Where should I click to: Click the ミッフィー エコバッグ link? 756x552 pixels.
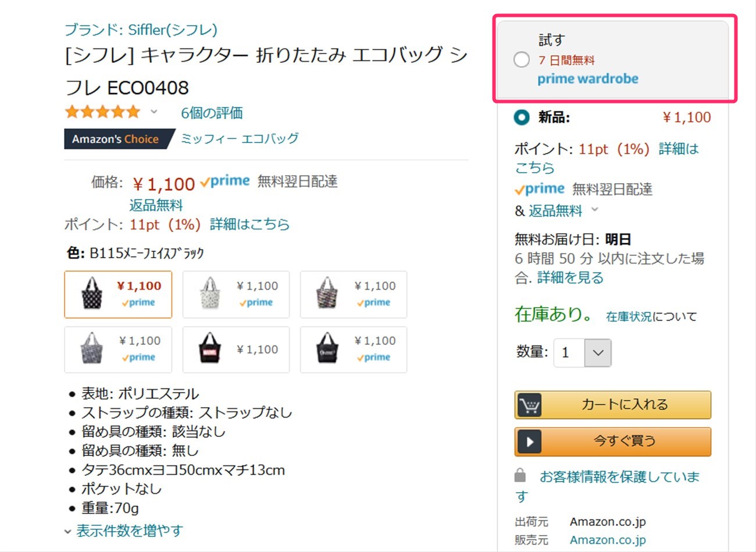240,138
